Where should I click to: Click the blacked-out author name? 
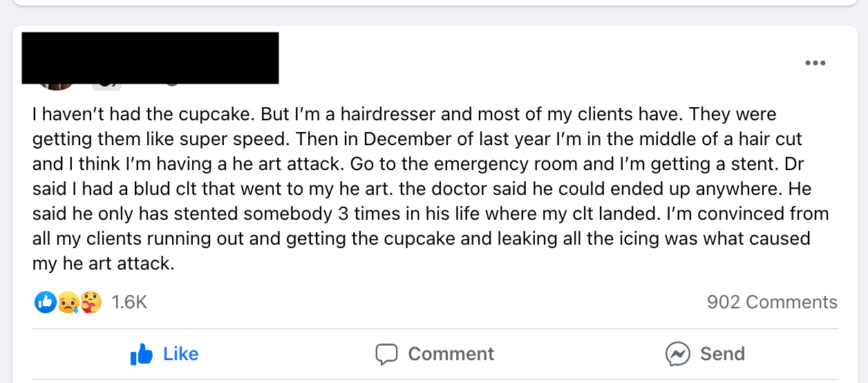point(150,58)
